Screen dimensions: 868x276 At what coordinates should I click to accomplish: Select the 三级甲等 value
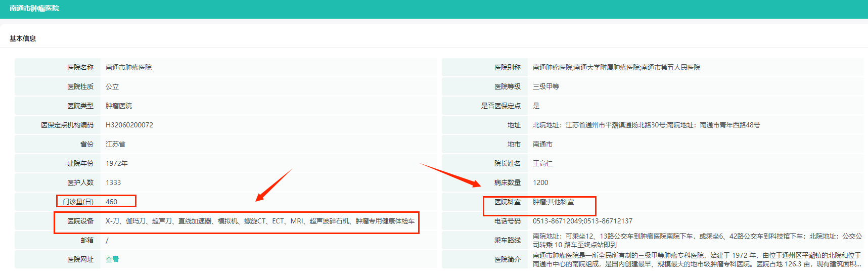546,86
